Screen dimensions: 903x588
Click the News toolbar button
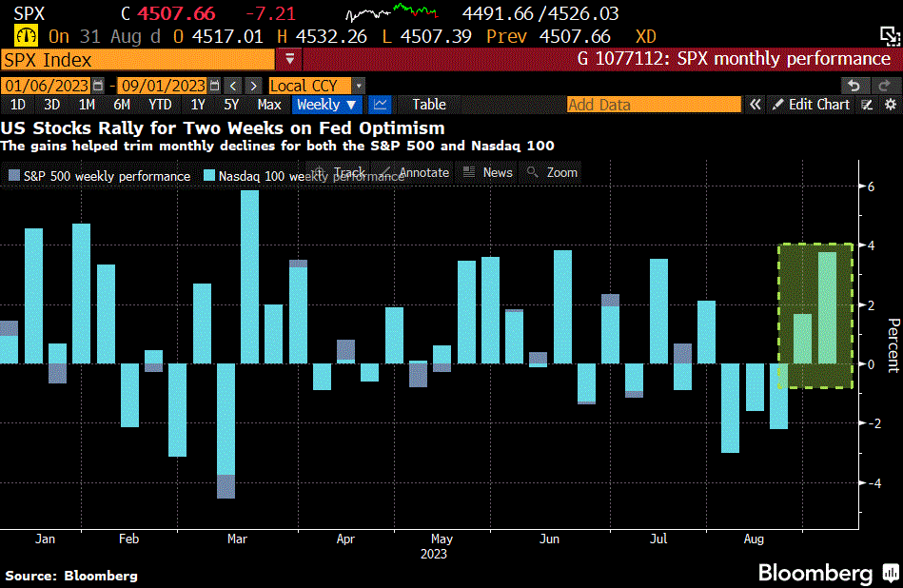(488, 172)
